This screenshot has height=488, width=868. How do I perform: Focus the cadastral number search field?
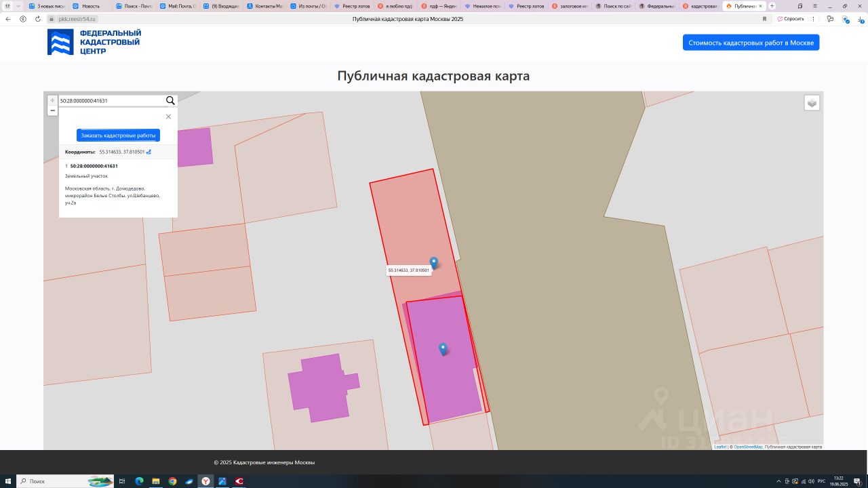tap(111, 100)
